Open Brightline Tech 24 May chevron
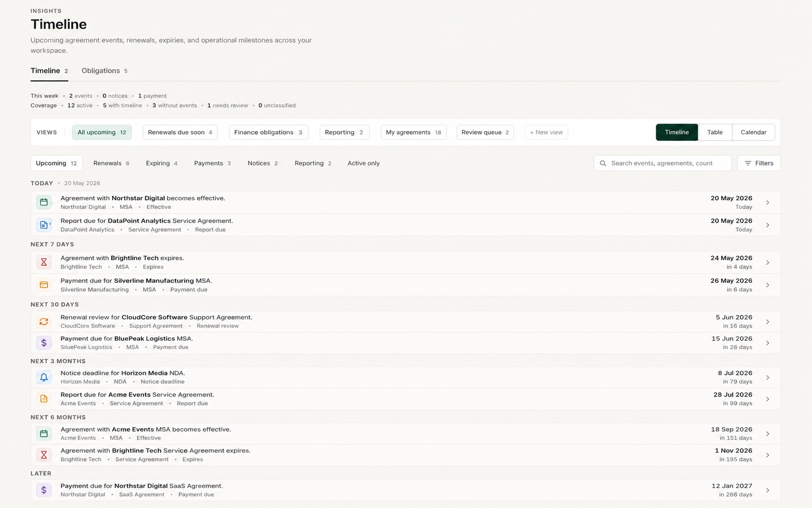 click(x=767, y=263)
